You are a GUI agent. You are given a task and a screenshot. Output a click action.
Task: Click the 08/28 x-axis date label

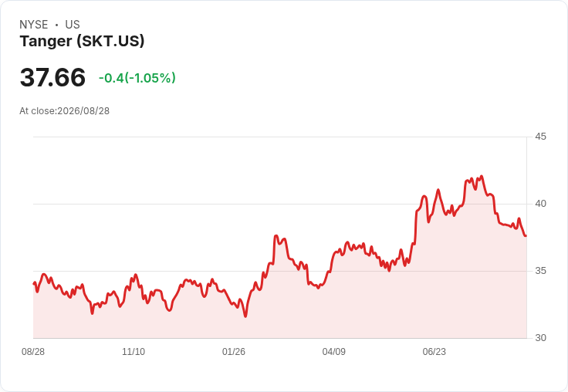(x=33, y=352)
